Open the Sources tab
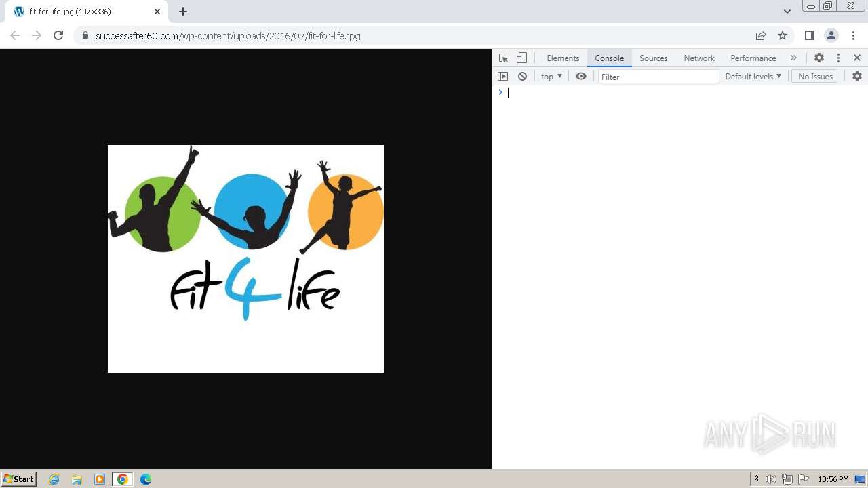Screen dimensions: 868x488 pos(654,58)
